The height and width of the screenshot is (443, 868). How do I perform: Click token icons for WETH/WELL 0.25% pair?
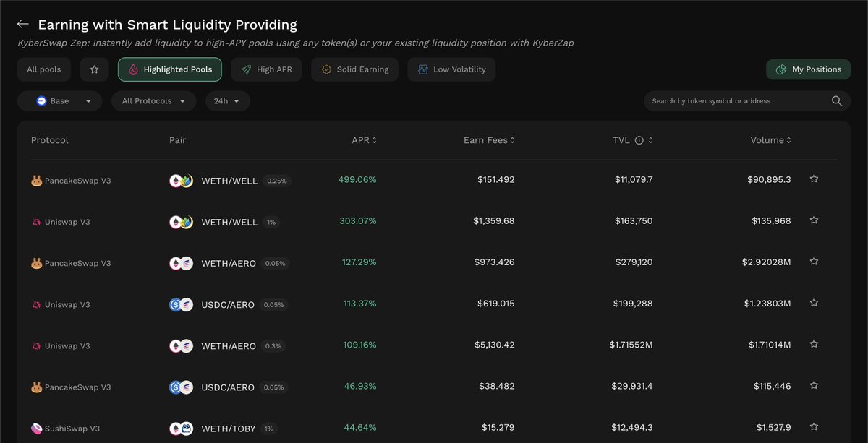181,181
